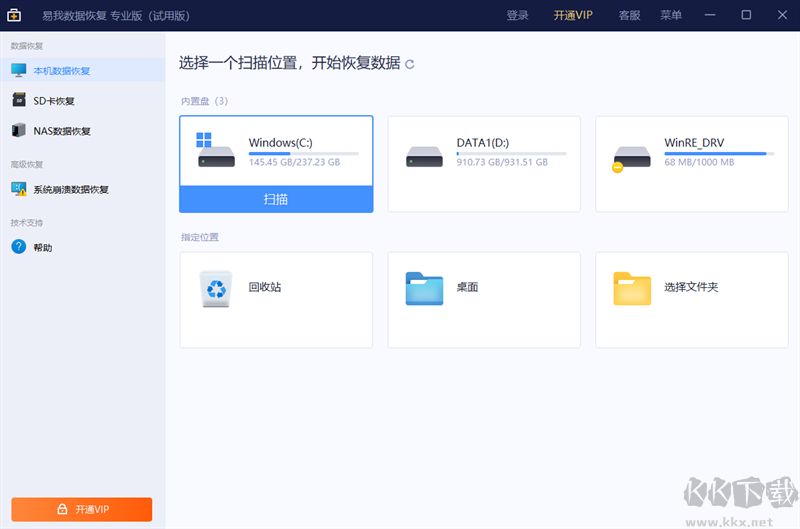Click the Windows(C:) drive icon
The image size is (800, 529).
click(215, 150)
